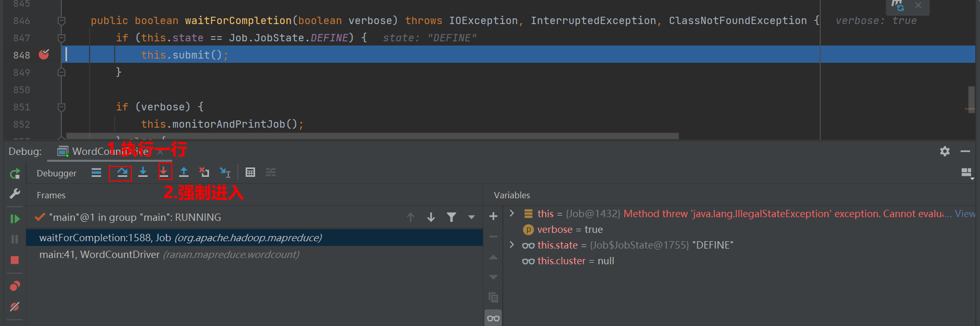Open thread selector dropdown arrow
The height and width of the screenshot is (326, 980).
[471, 217]
